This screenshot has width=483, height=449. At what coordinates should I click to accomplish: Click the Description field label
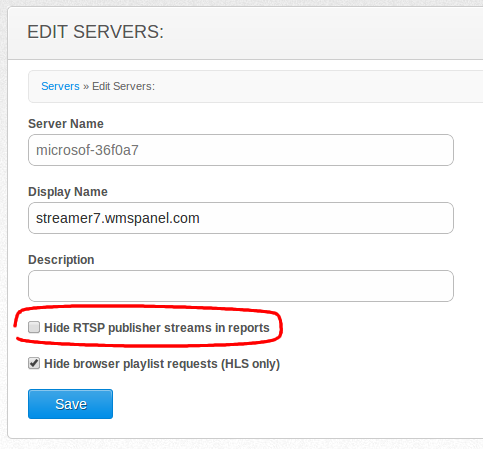click(61, 260)
